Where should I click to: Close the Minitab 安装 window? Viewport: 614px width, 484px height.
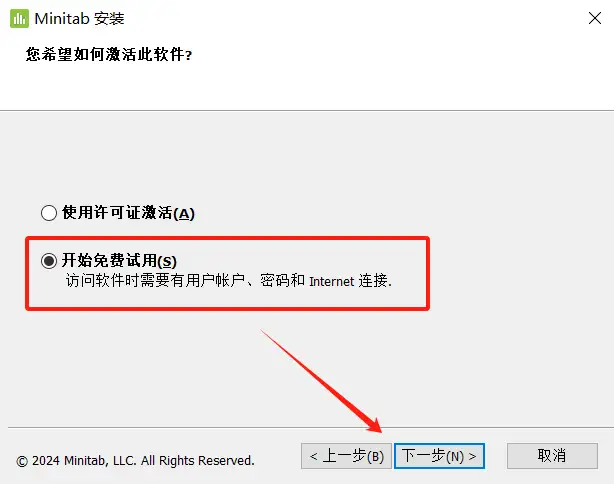[x=594, y=18]
